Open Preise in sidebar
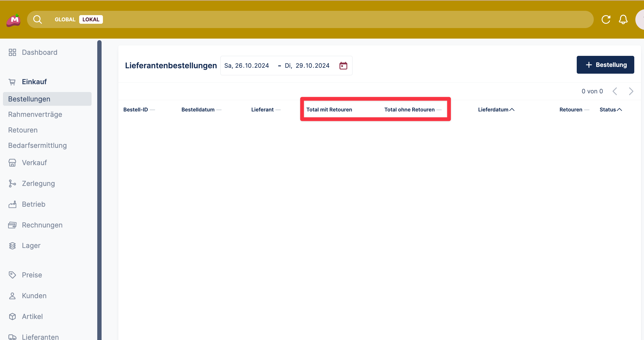The width and height of the screenshot is (644, 340). [x=32, y=275]
